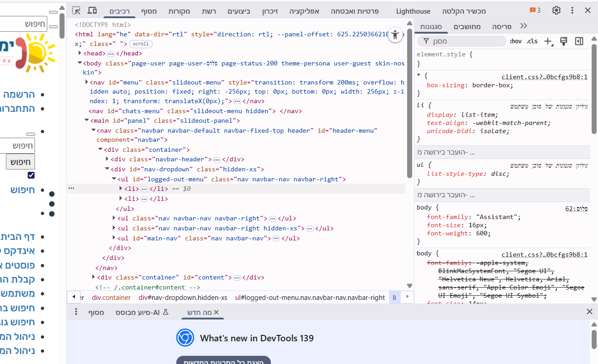This screenshot has height=364, width=598.
Task: Switch to the רכיבים (Elements) tab
Action: (120, 11)
